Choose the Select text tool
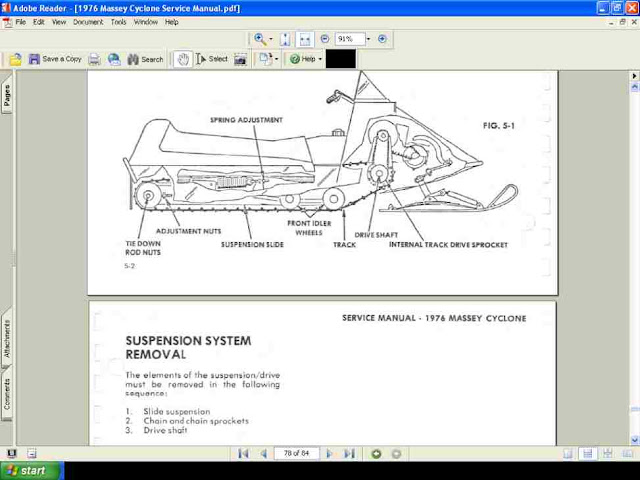Image resolution: width=640 pixels, height=480 pixels. (x=211, y=60)
